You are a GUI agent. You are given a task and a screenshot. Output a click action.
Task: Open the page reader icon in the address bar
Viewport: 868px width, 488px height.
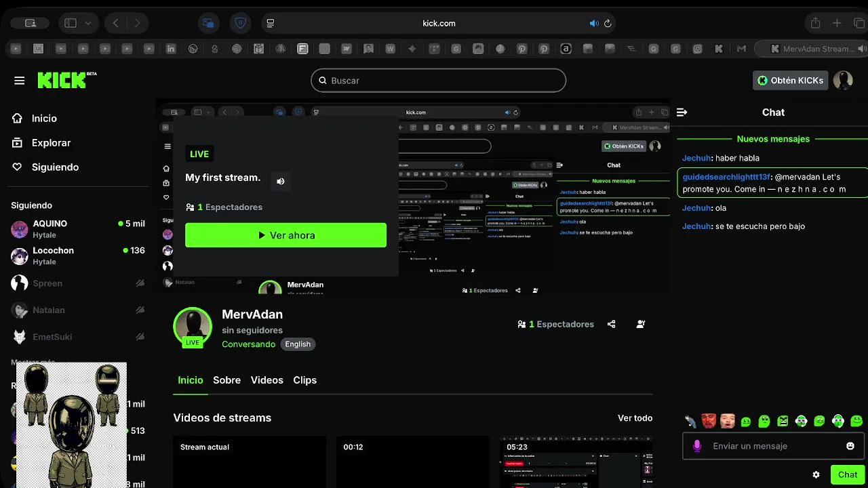(271, 23)
